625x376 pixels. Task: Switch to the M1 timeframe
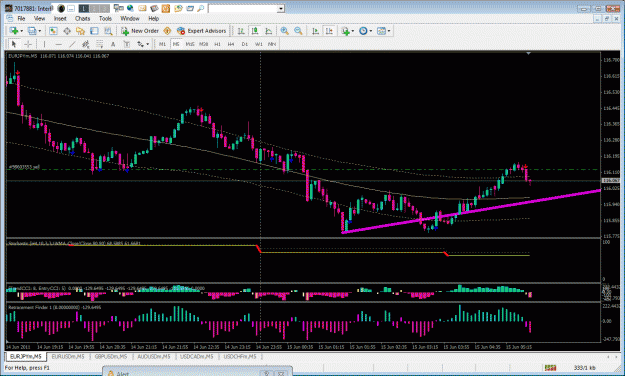[x=162, y=44]
